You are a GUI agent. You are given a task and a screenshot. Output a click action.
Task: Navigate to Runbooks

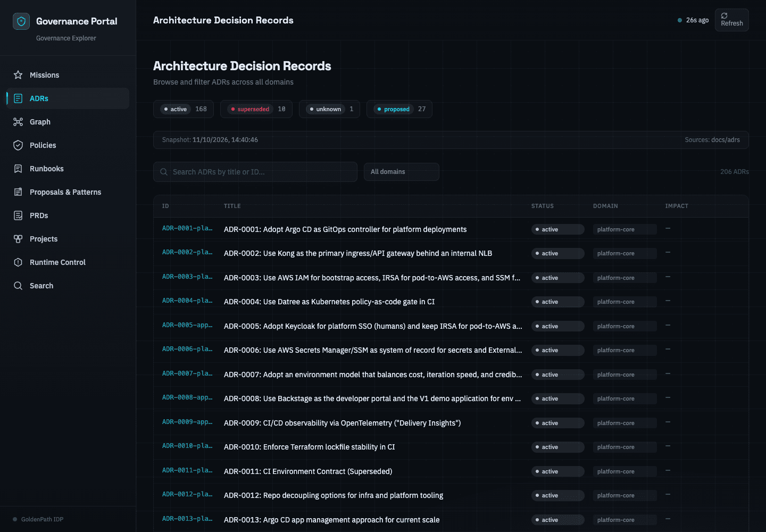coord(68,169)
